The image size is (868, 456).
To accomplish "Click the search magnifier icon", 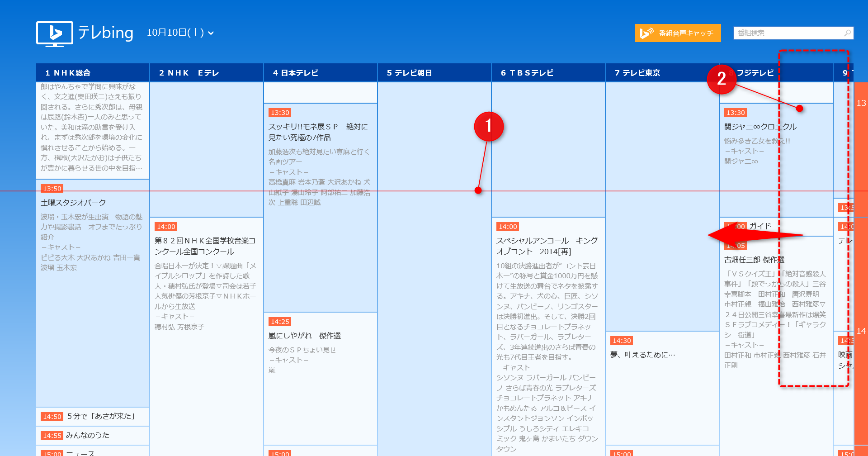I will [x=848, y=33].
